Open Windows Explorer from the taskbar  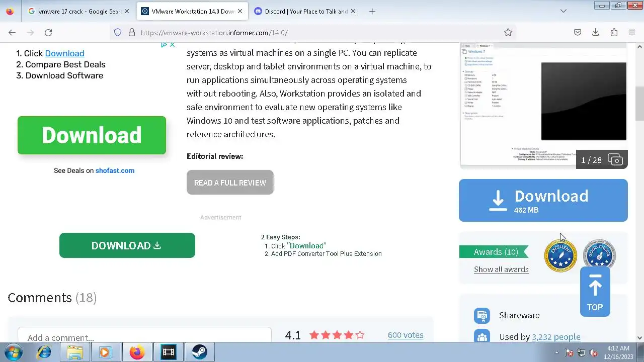tap(74, 352)
